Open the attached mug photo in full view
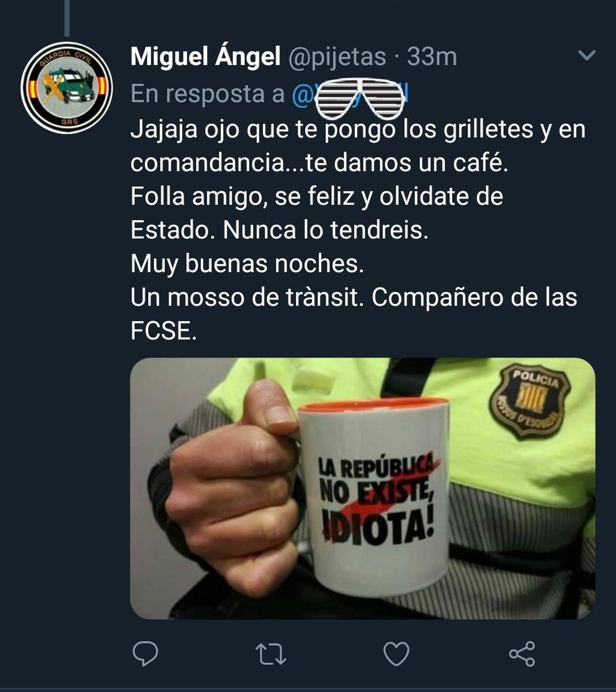 [363, 488]
